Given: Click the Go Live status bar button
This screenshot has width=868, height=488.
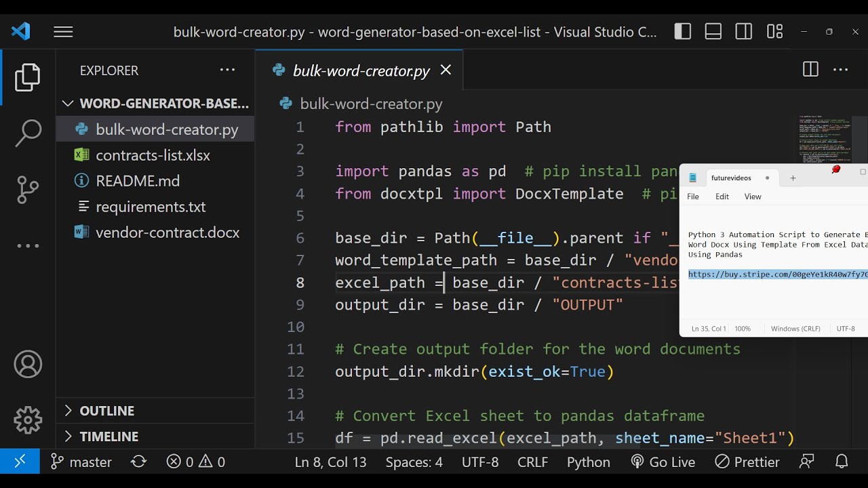Looking at the screenshot, I should (663, 462).
